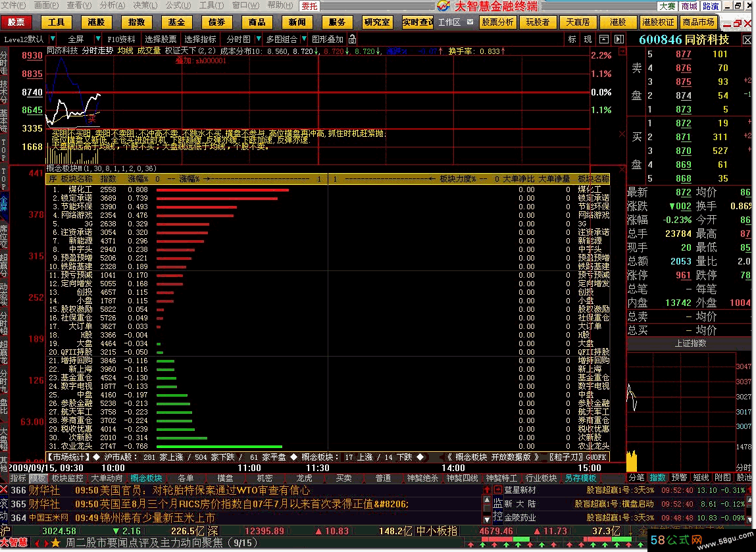
Task: Click the 蓝星新材 monitor alert row
Action: tap(625, 489)
